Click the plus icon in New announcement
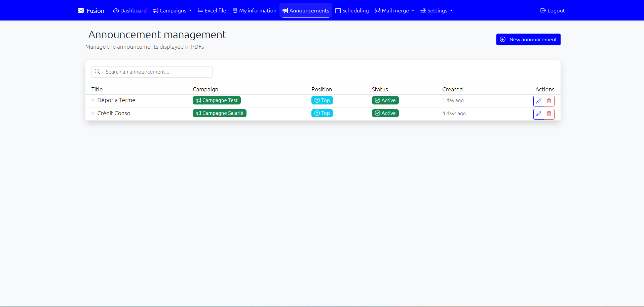Screen dimensions: 644x307 [502, 39]
